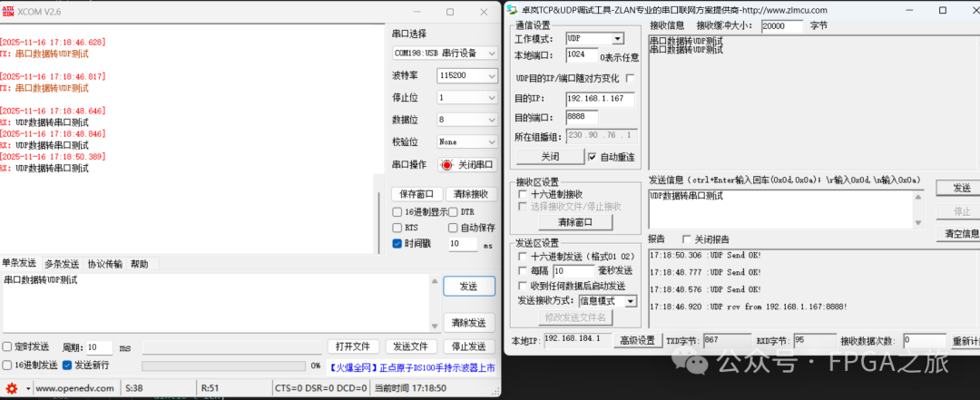Click the 接收缓冲大小 20000 field
The height and width of the screenshot is (400, 980).
point(782,26)
